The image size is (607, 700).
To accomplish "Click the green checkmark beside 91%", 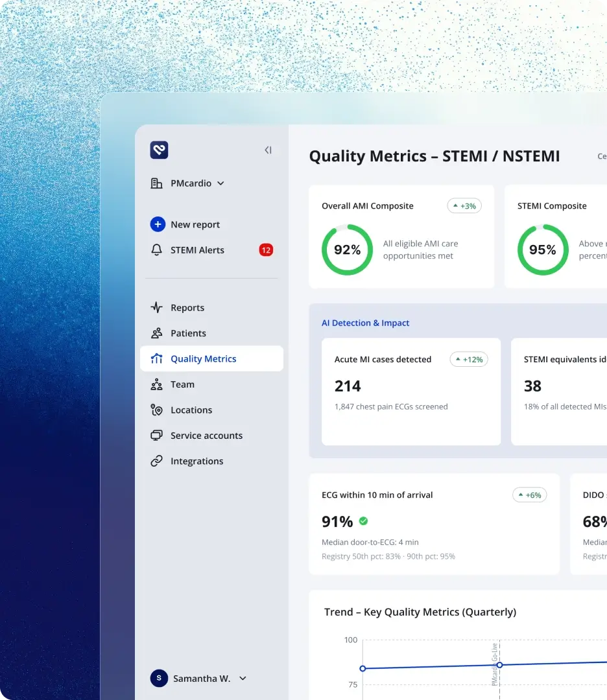I will 364,521.
